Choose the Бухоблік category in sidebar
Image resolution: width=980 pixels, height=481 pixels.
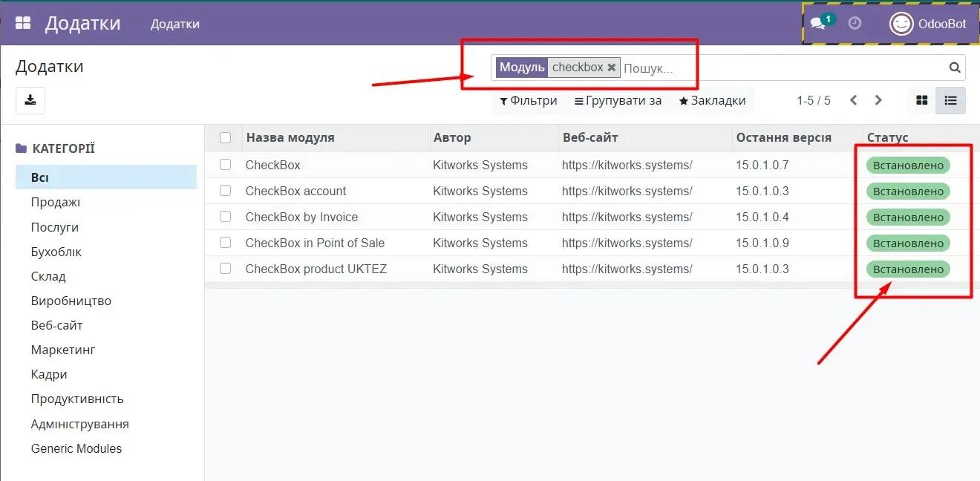coord(56,252)
